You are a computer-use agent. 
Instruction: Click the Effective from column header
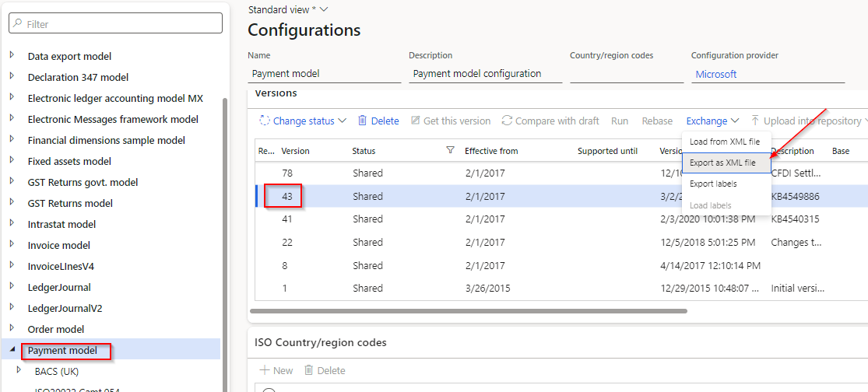491,150
